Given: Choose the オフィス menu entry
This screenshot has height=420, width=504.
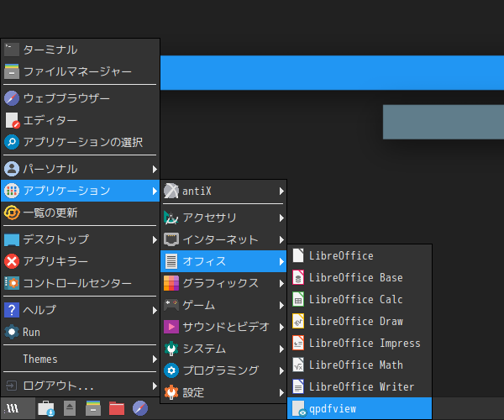Looking at the screenshot, I should [x=223, y=261].
